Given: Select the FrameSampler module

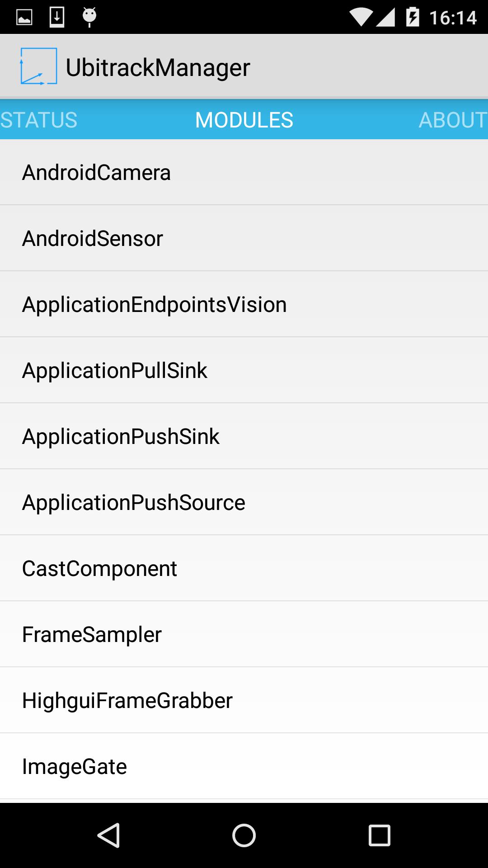Looking at the screenshot, I should (x=244, y=634).
